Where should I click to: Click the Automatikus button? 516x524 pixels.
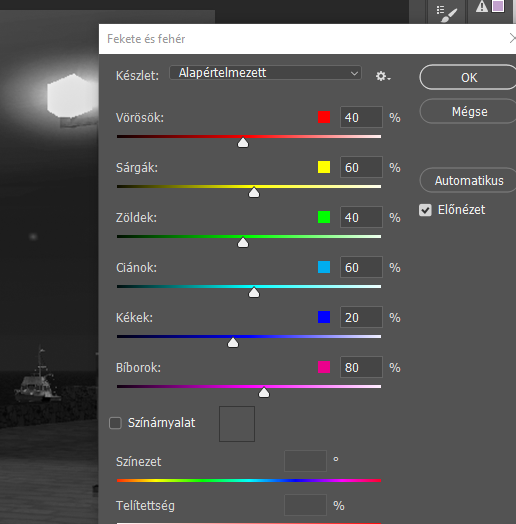tap(469, 180)
